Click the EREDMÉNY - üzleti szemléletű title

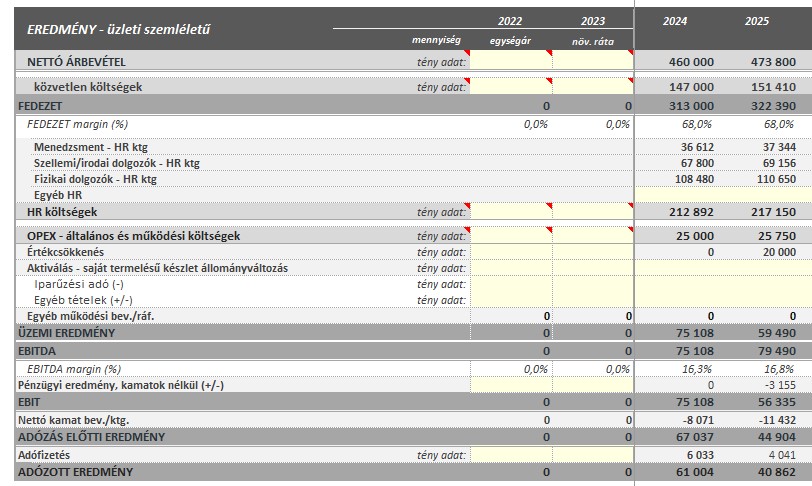[119, 30]
